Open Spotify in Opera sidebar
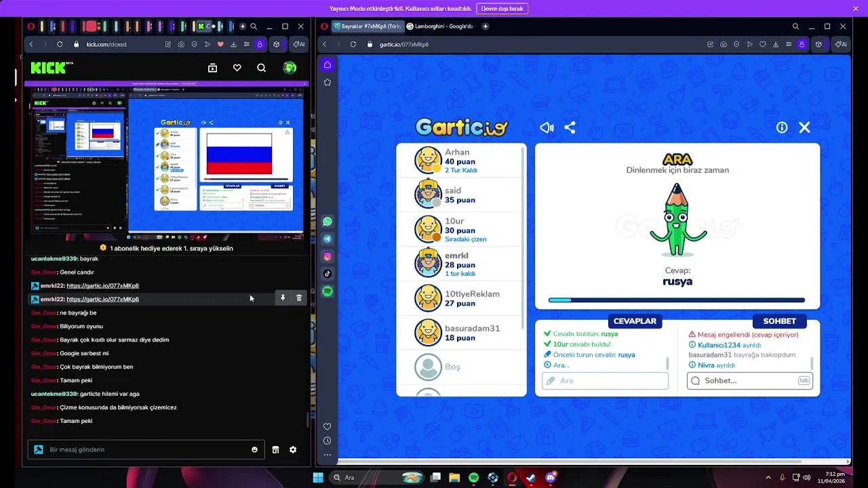The height and width of the screenshot is (488, 868). coord(328,291)
